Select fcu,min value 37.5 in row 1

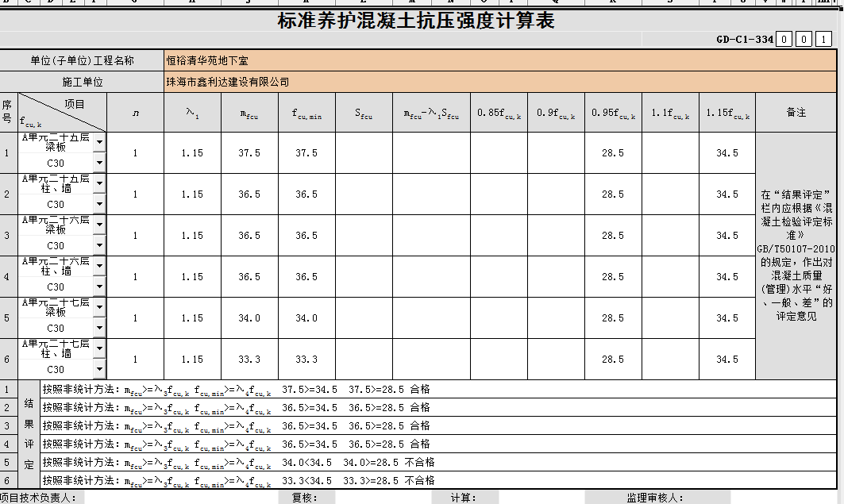[306, 153]
